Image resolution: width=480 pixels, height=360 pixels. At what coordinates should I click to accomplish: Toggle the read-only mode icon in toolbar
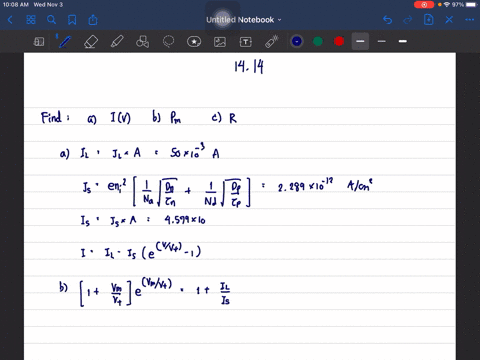click(x=39, y=42)
